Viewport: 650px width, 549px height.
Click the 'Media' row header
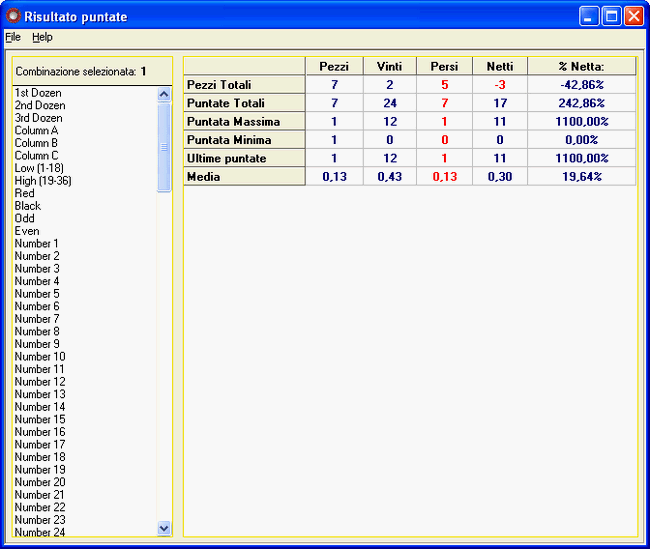pos(203,176)
